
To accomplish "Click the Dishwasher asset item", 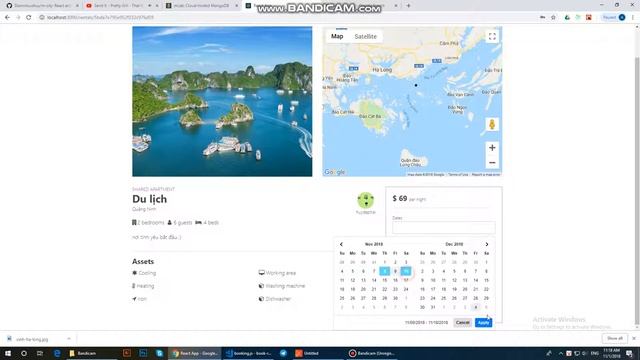I will tap(275, 299).
